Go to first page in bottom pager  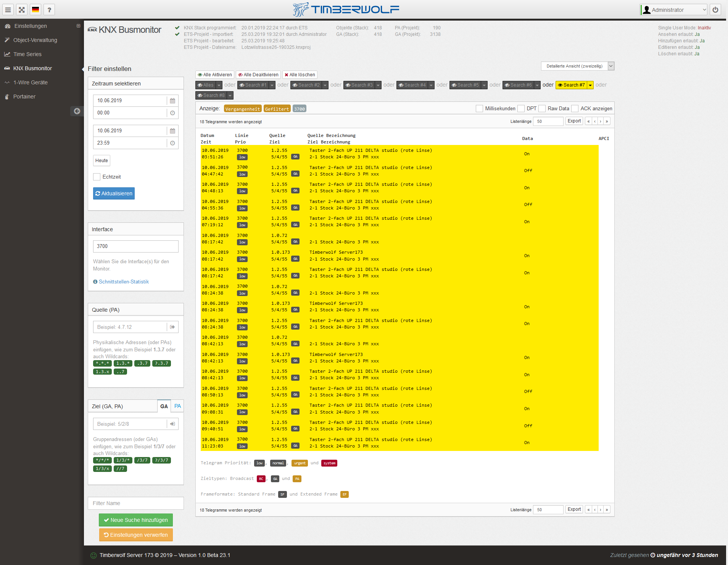tap(588, 510)
